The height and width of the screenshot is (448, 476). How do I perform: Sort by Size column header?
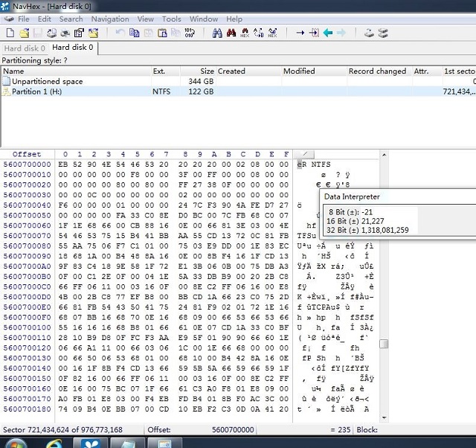198,71
